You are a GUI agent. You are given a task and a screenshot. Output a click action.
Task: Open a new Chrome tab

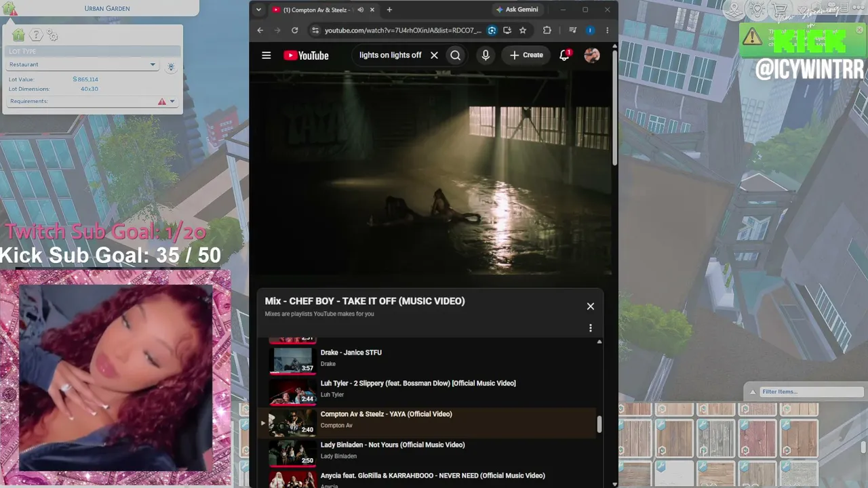click(x=389, y=10)
